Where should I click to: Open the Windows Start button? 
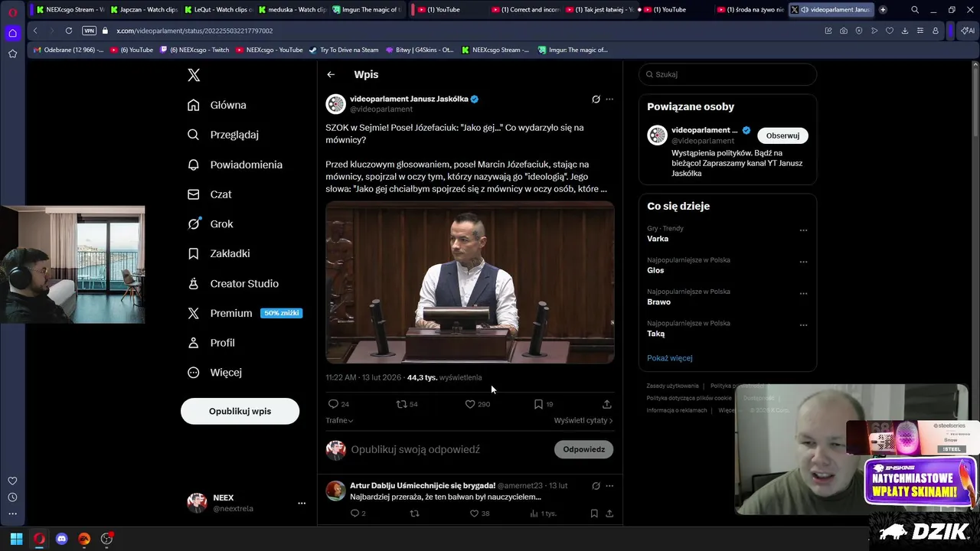pyautogui.click(x=16, y=539)
